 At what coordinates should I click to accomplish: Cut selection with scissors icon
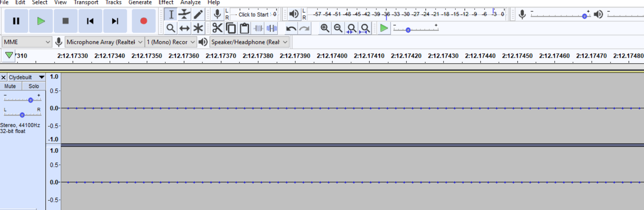click(217, 28)
